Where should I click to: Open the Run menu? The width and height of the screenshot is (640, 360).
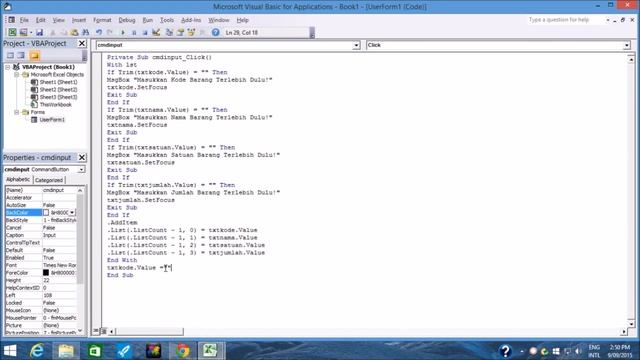coord(147,20)
